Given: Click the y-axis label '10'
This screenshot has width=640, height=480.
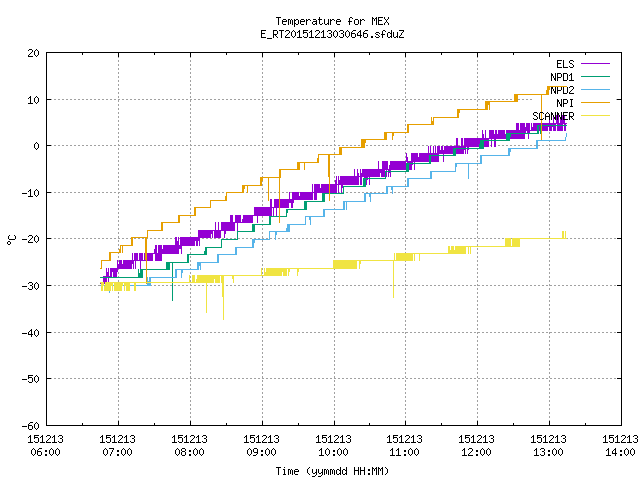Looking at the screenshot, I should click(33, 100).
